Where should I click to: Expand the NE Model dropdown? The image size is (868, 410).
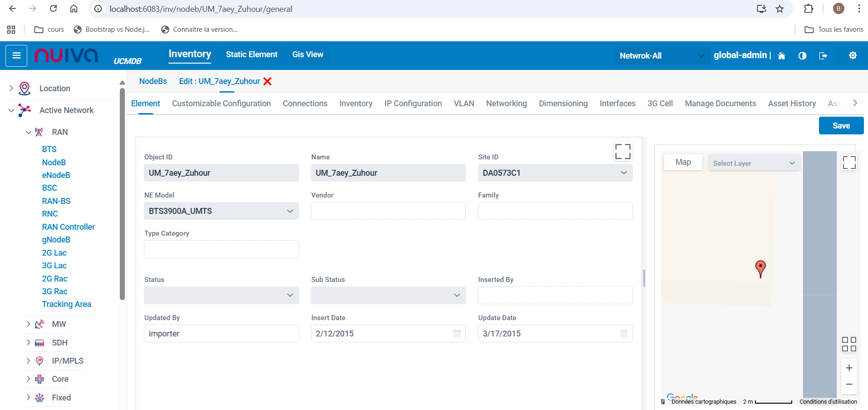[x=221, y=211]
